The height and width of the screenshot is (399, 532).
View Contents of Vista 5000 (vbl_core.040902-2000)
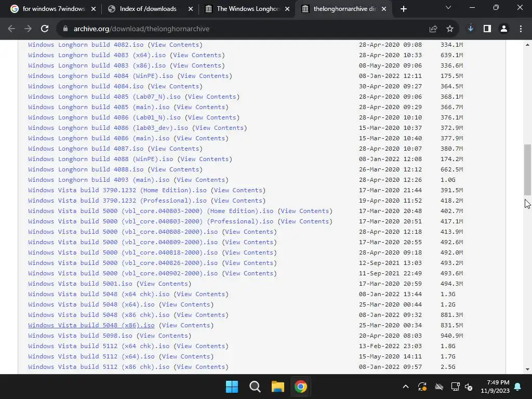click(x=249, y=273)
